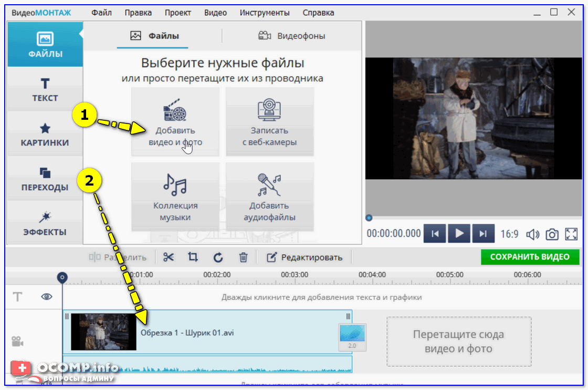Jump to next frame in player
Screen dimensions: 588x390
point(484,234)
